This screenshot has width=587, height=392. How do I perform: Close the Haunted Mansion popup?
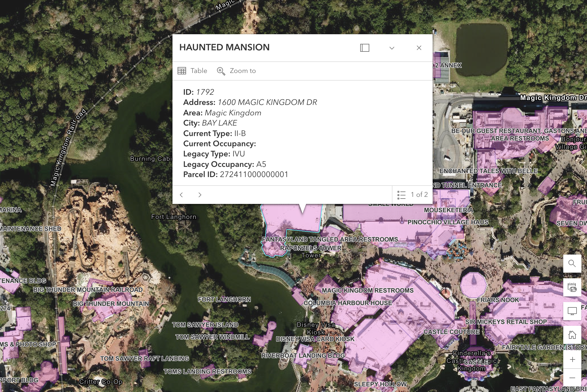pos(419,48)
